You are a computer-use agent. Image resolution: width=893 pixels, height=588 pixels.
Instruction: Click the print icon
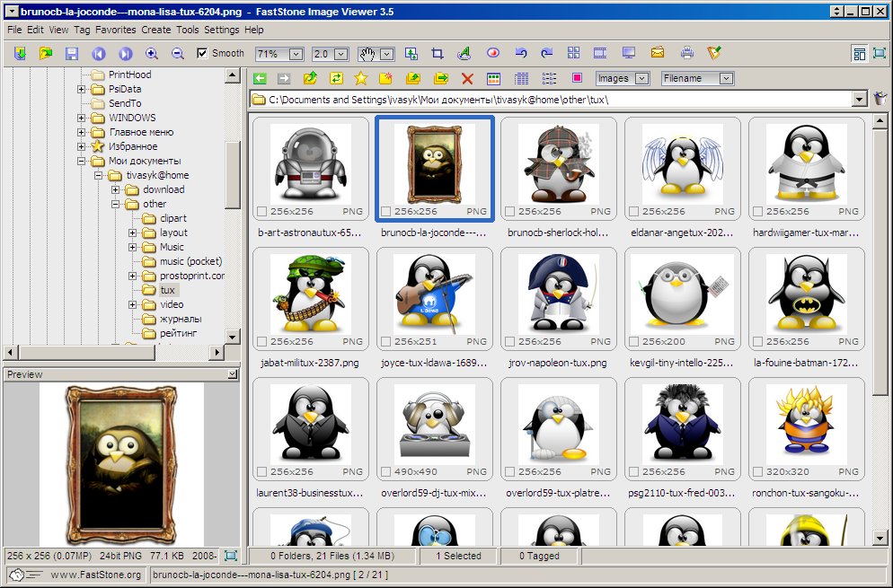click(687, 53)
